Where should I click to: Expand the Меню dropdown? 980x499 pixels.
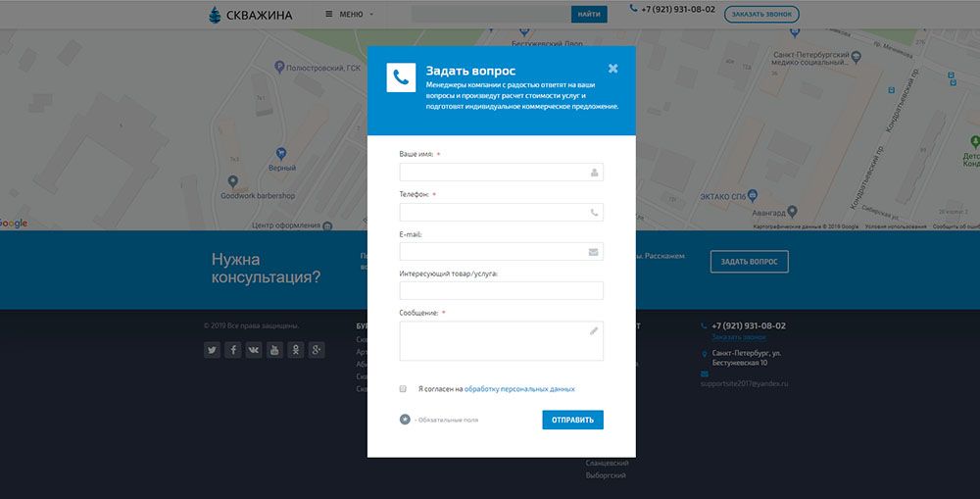350,15
